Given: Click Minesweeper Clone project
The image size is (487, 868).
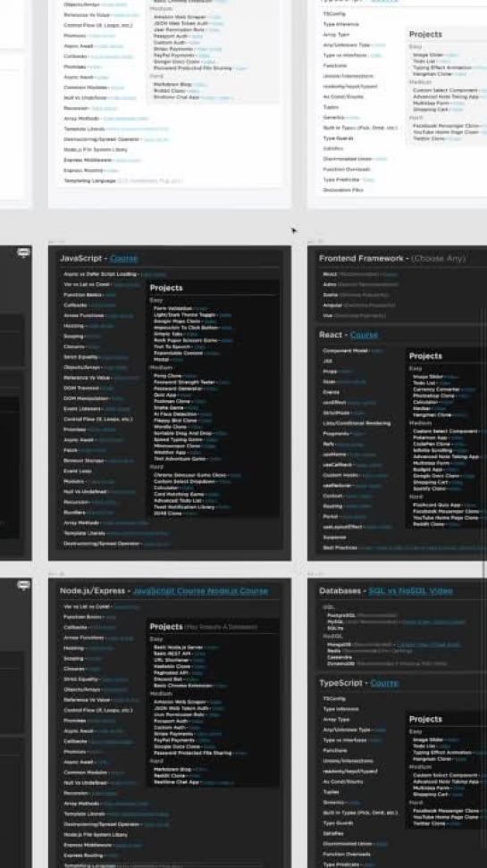Looking at the screenshot, I should (177, 447).
